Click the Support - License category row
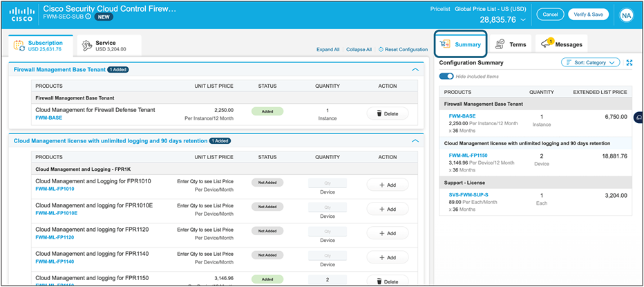 pos(536,183)
